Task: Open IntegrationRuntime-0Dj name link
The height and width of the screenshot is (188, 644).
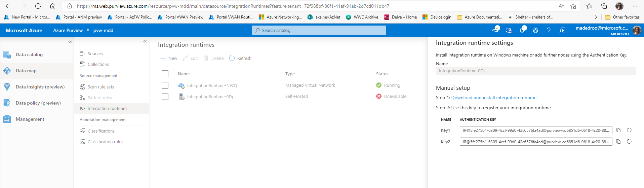Action: tap(210, 97)
